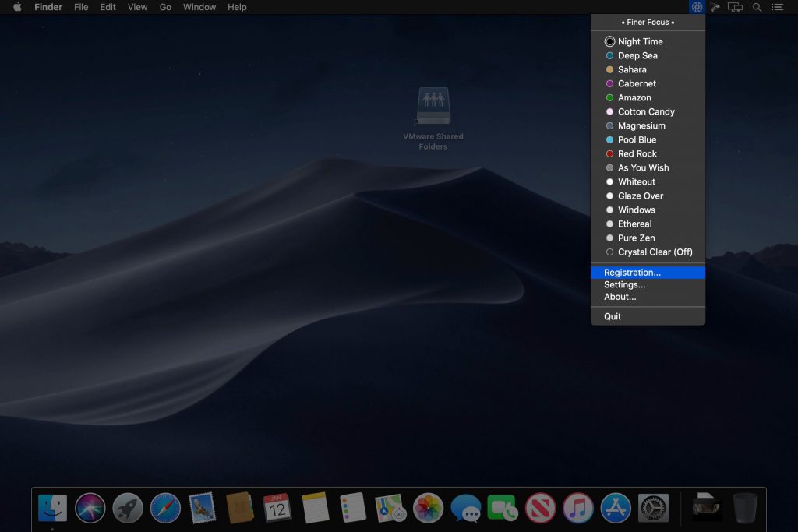Expand the View menu
The image size is (798, 532).
(x=137, y=7)
